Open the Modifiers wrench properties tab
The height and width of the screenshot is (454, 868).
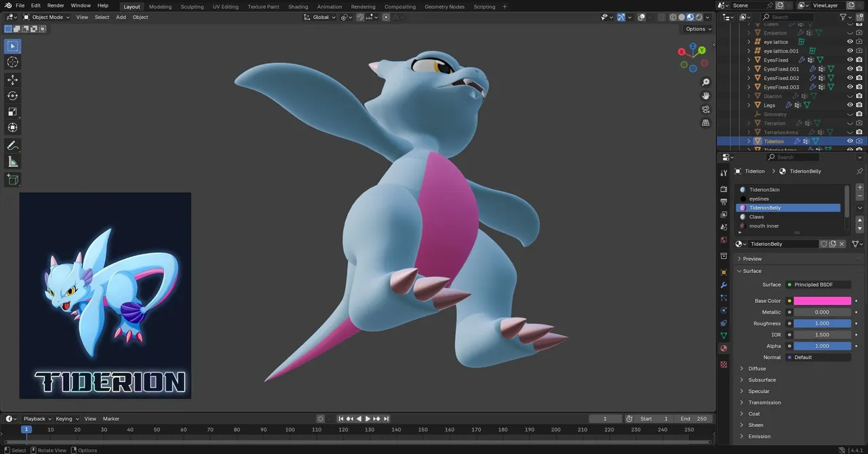[724, 285]
